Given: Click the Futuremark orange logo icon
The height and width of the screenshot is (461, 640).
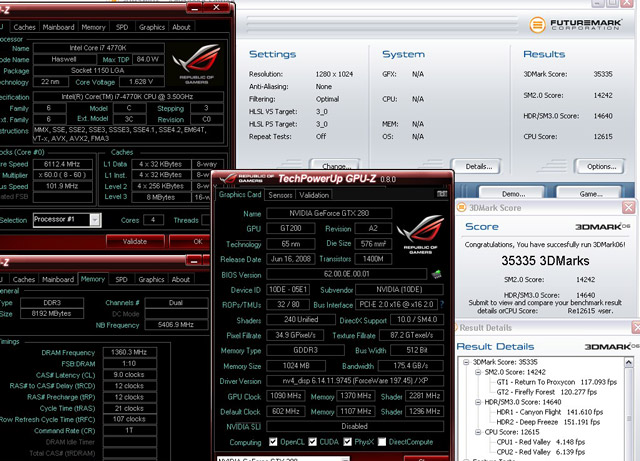Looking at the screenshot, I should pyautogui.click(x=538, y=25).
